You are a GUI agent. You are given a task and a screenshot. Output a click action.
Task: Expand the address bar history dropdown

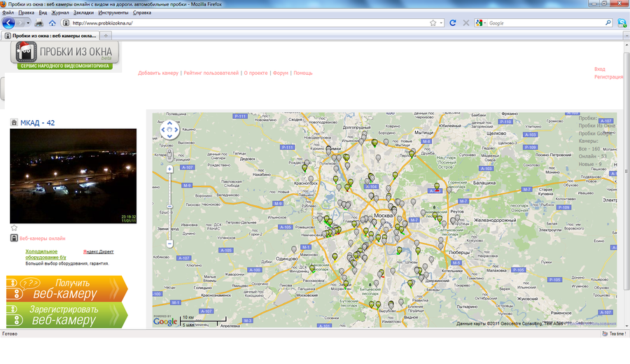coord(441,23)
